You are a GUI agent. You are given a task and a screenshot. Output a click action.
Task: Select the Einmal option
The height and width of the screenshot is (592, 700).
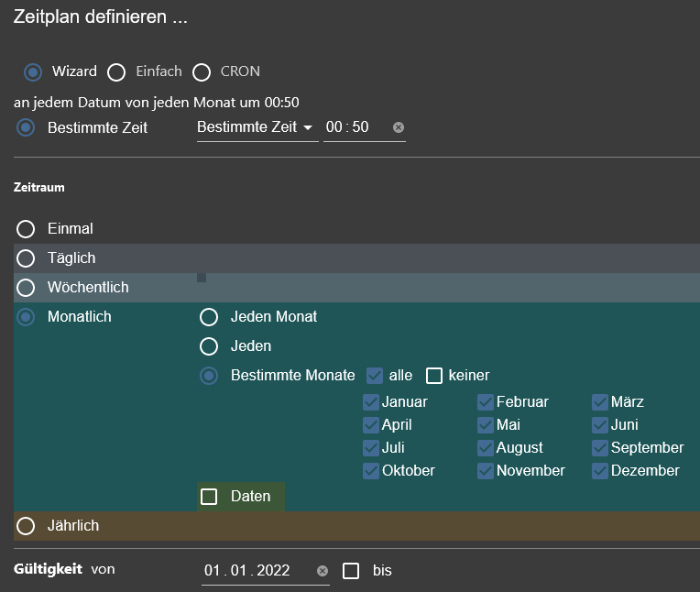click(x=26, y=229)
